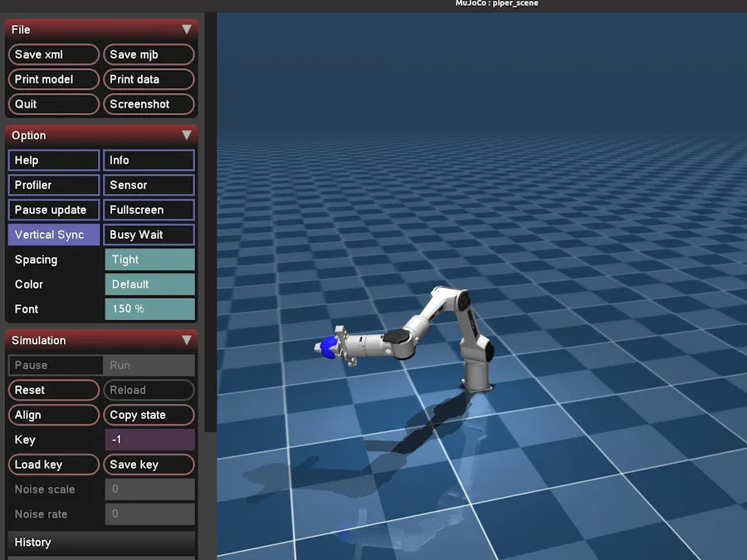Collapse the Option panel via its triangle
Viewport: 747px width, 560px height.
coord(187,134)
